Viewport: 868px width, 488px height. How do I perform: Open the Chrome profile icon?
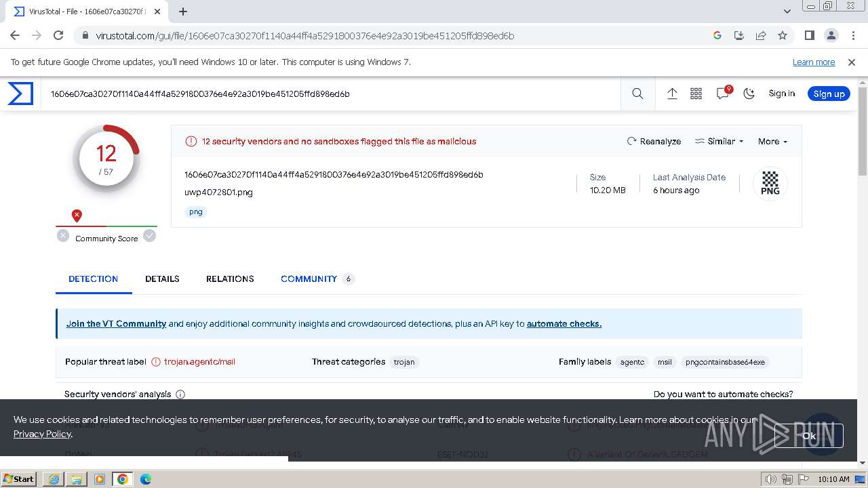(831, 35)
